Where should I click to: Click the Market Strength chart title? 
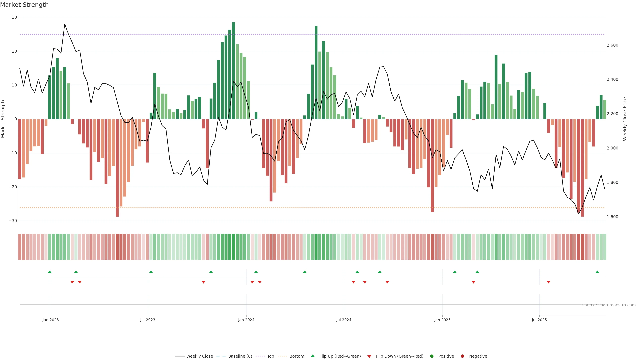[x=24, y=5]
